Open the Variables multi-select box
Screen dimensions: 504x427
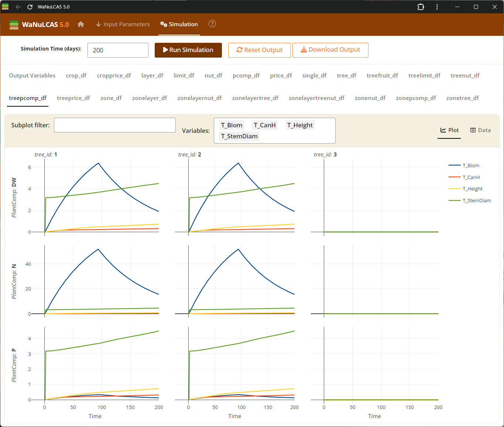pyautogui.click(x=295, y=136)
